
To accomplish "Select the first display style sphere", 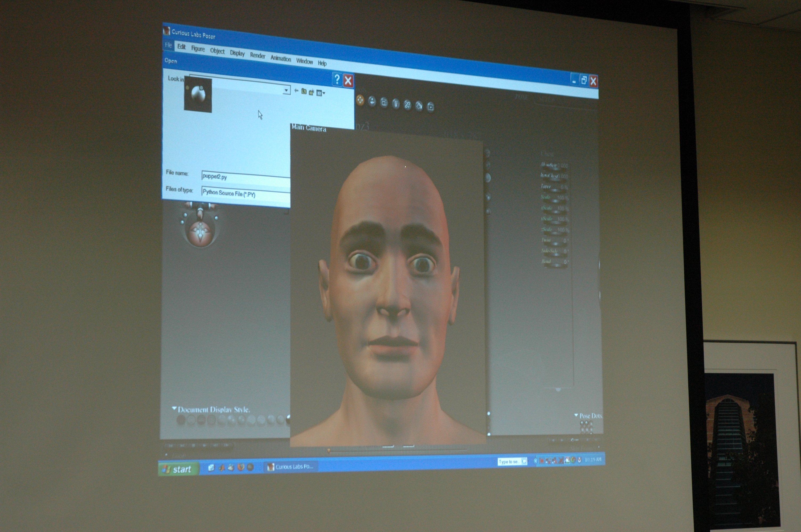I will coord(181,420).
